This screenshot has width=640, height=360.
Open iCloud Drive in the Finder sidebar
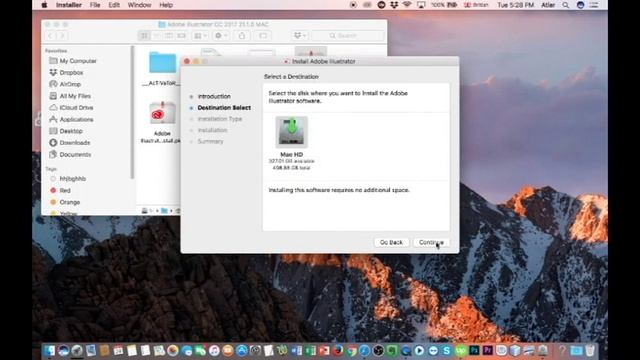coord(76,108)
